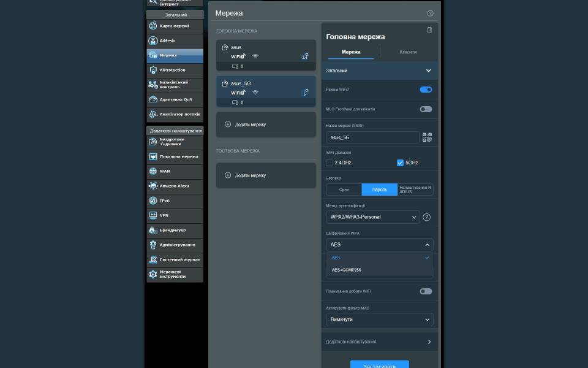Select the Open security option
588x368 pixels.
tap(344, 190)
